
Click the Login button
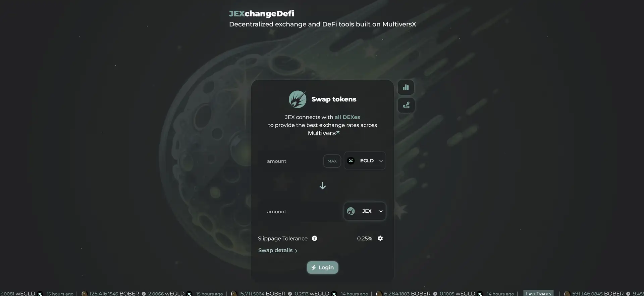pyautogui.click(x=322, y=267)
